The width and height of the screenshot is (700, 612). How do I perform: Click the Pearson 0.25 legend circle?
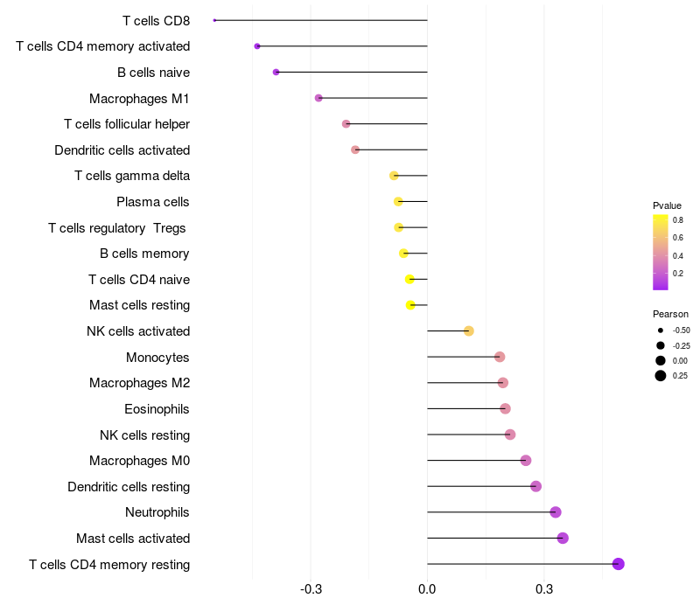[661, 376]
